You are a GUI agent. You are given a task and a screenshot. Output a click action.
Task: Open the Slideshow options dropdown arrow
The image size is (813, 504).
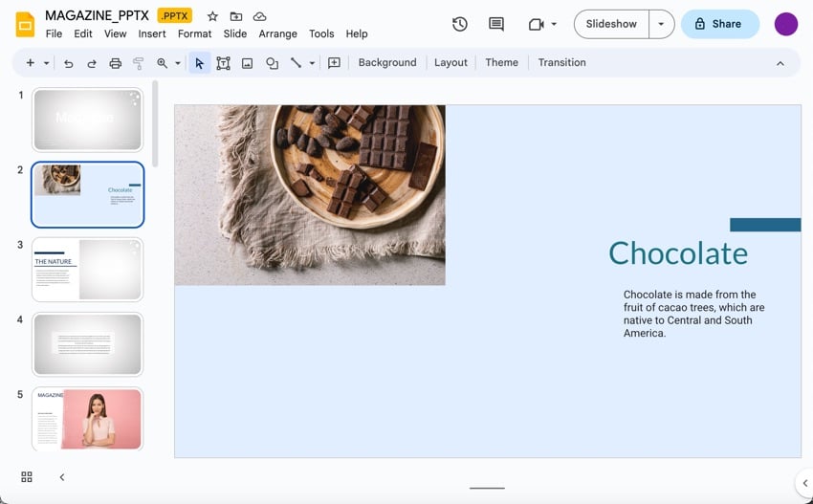click(x=661, y=24)
